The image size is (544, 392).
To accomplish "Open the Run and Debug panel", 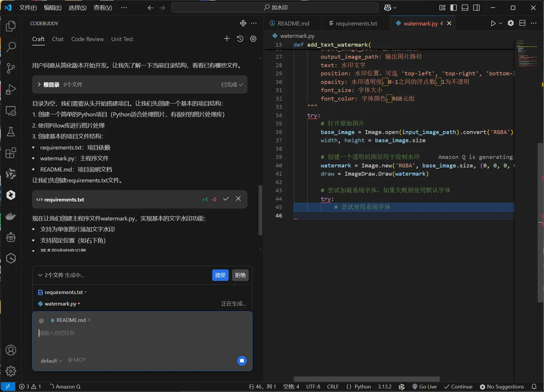I will coord(10,89).
